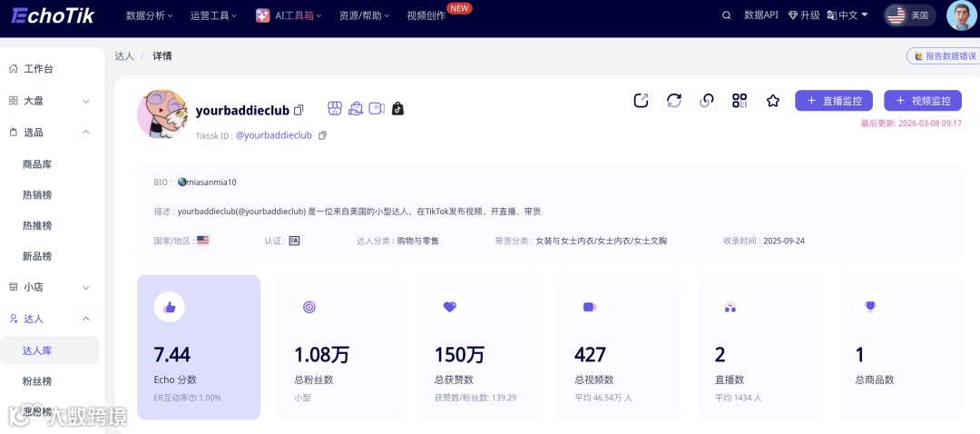Click the trophy icon on products card
The width and height of the screenshot is (980, 434).
click(x=870, y=307)
